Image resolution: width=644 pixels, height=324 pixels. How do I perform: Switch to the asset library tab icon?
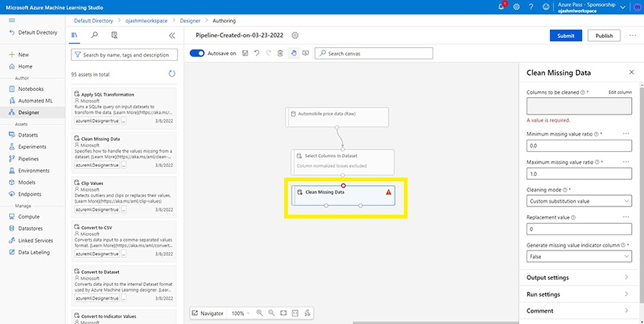(74, 36)
